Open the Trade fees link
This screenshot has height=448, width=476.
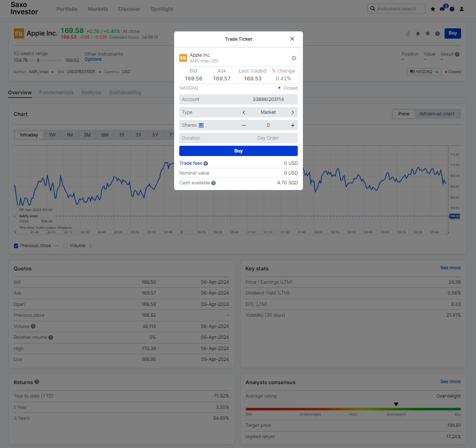pos(191,163)
